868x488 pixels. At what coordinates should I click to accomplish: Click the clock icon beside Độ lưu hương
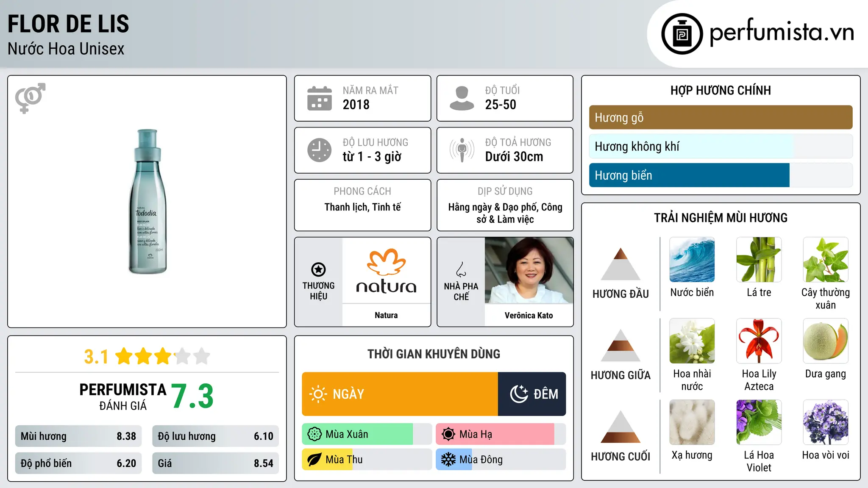click(x=320, y=150)
